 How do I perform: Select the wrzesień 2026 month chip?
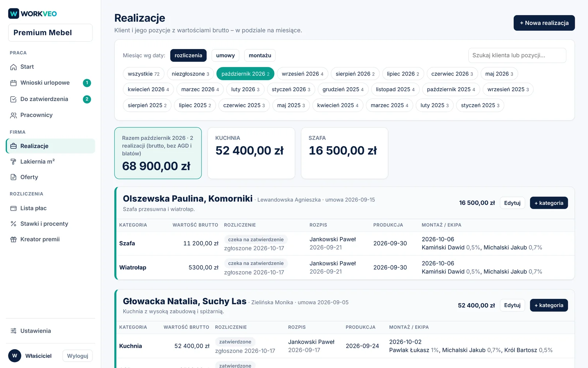pyautogui.click(x=302, y=74)
